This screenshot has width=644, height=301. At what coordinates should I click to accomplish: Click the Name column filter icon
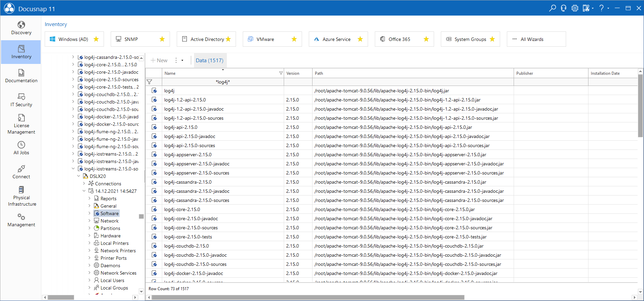click(281, 73)
